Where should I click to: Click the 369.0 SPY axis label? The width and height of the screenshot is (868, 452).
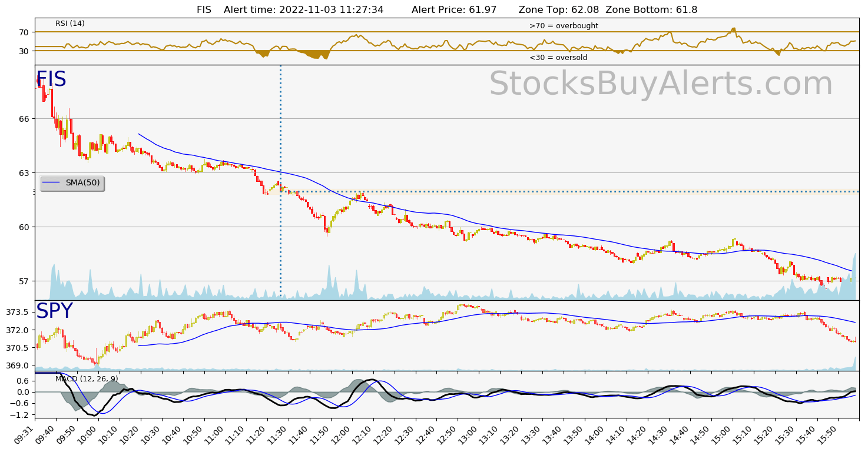[x=18, y=365]
